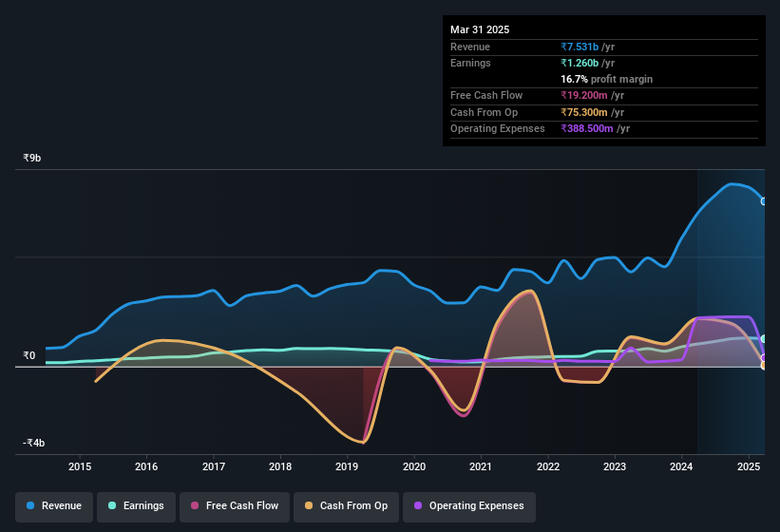Click the ₹9b y-axis label
The height and width of the screenshot is (532, 780).
click(32, 158)
